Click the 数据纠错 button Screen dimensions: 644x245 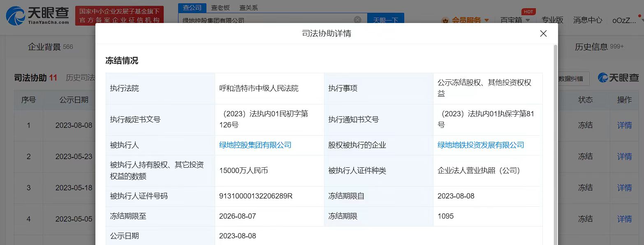coord(570,79)
